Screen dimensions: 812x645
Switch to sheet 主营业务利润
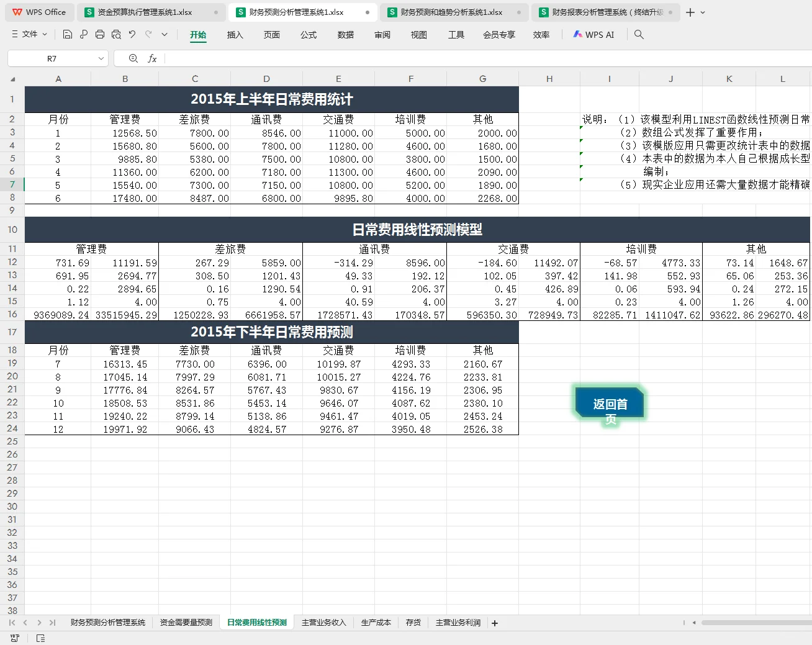458,623
